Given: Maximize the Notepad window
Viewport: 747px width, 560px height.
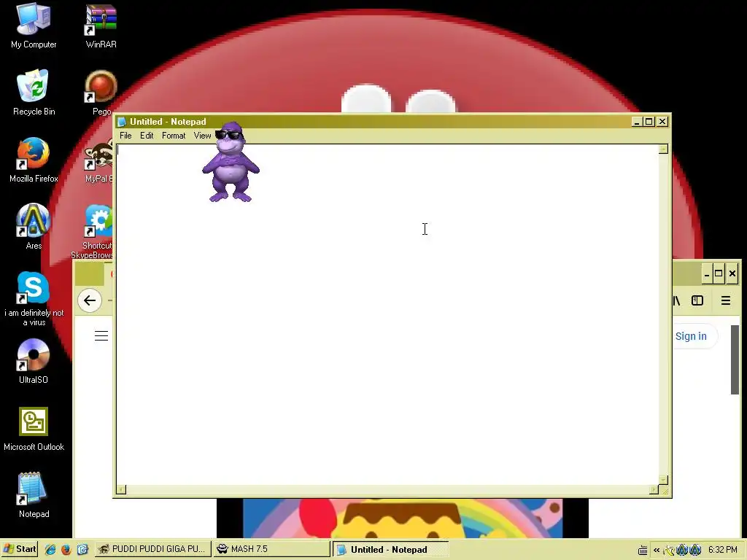Looking at the screenshot, I should click(649, 122).
